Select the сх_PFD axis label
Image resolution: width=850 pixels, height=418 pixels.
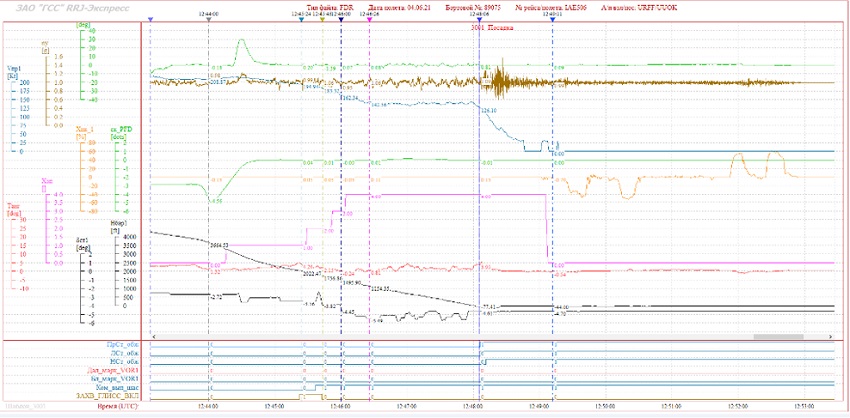click(x=118, y=129)
